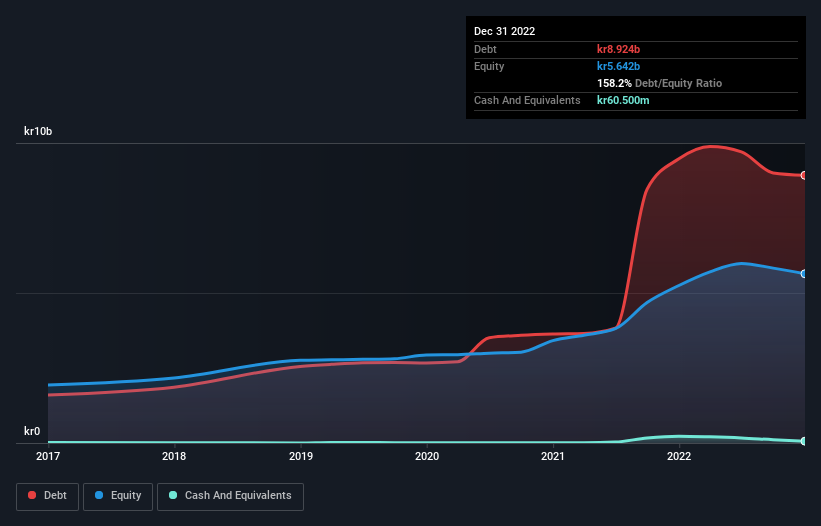This screenshot has width=821, height=526.
Task: Click the 2020 x-axis label
Action: 427,456
